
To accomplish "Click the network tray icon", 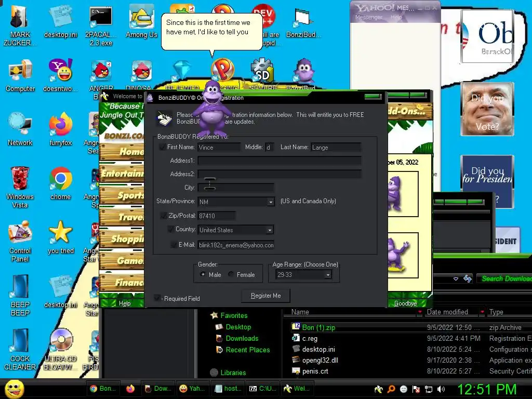I will click(x=429, y=389).
